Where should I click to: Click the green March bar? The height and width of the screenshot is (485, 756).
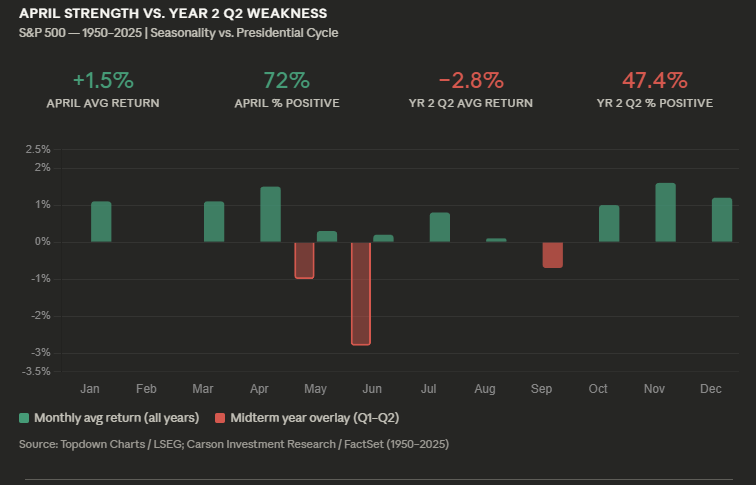pos(214,221)
